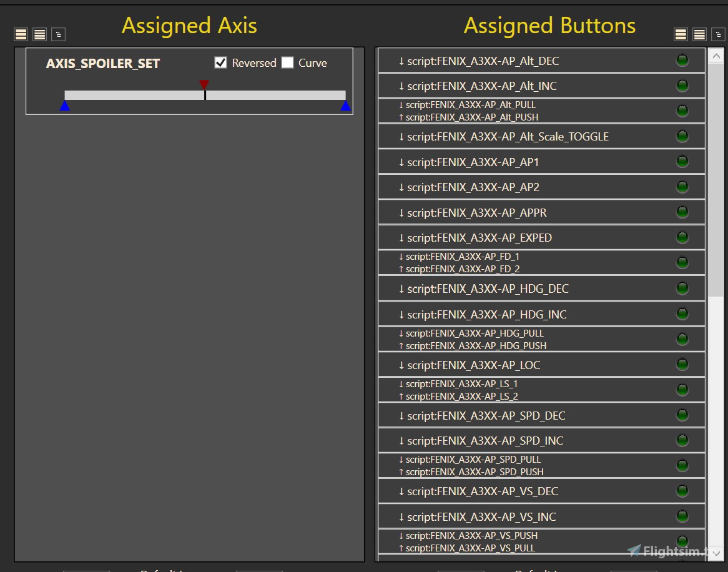Click the green indicator on AP_VS_DEC
728x572 pixels.
click(x=682, y=491)
